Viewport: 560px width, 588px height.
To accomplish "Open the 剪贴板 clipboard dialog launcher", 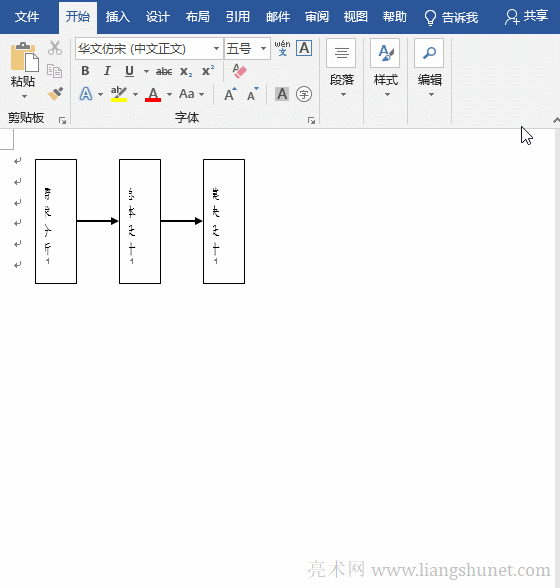I will (x=62, y=120).
